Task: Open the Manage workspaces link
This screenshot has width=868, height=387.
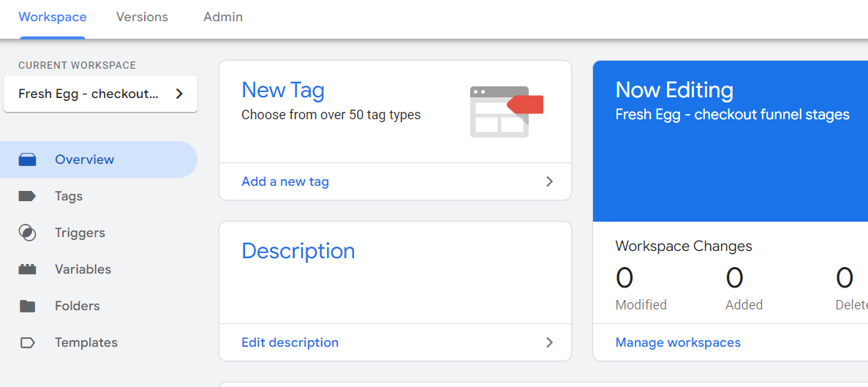Action: click(x=678, y=342)
